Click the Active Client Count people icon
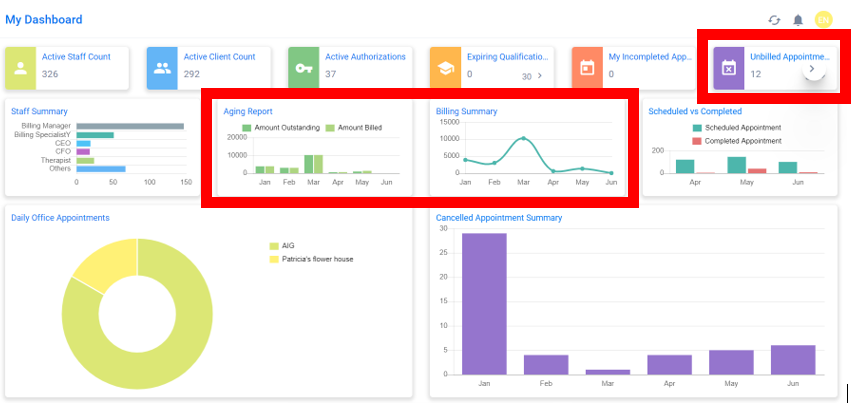The width and height of the screenshot is (851, 405). point(162,68)
